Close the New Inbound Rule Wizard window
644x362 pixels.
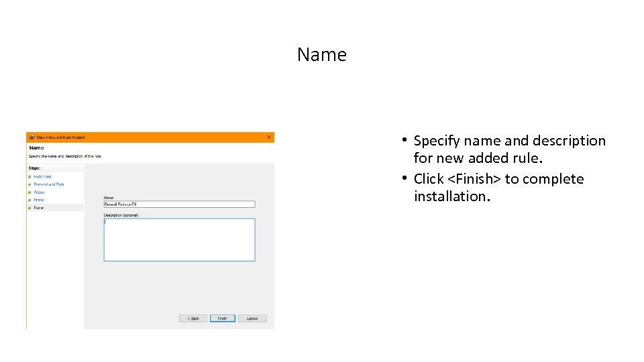click(269, 137)
